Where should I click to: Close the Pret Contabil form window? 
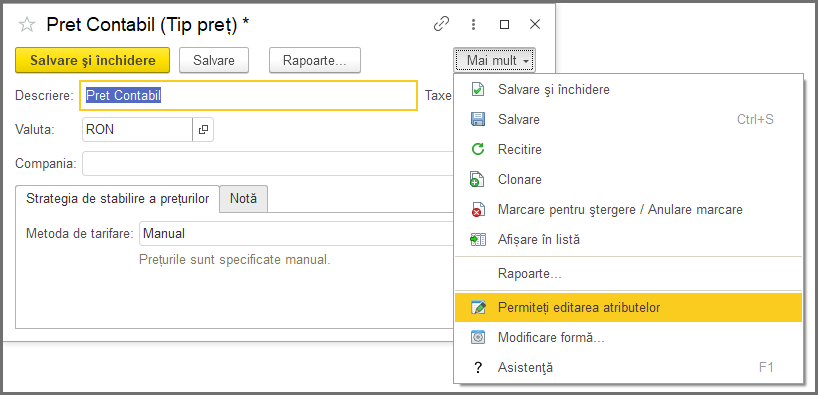535,25
